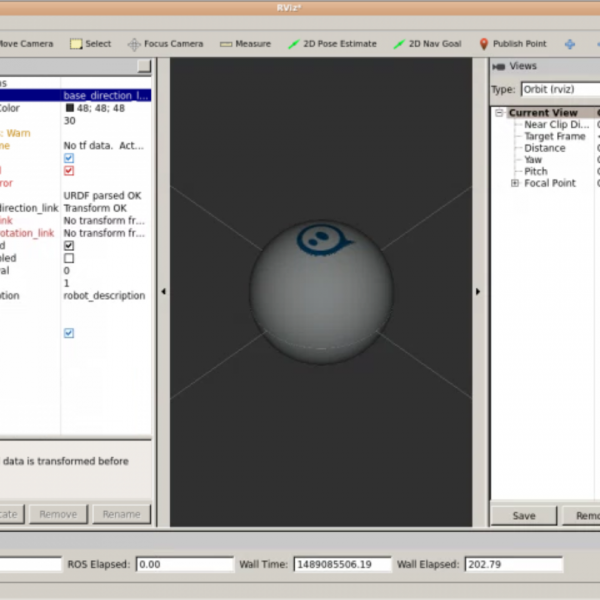This screenshot has width=600, height=600.
Task: Click the blue plus add-tool icon
Action: point(570,44)
